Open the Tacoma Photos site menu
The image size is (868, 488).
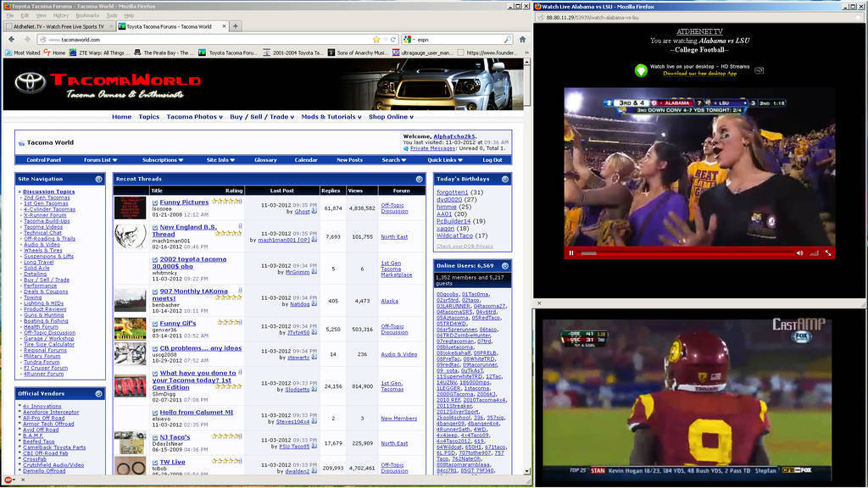[x=194, y=117]
